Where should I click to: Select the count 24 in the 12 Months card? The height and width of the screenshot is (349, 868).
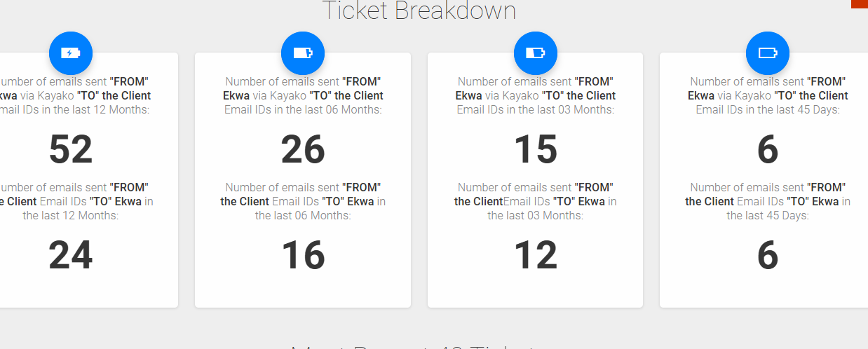coord(71,255)
